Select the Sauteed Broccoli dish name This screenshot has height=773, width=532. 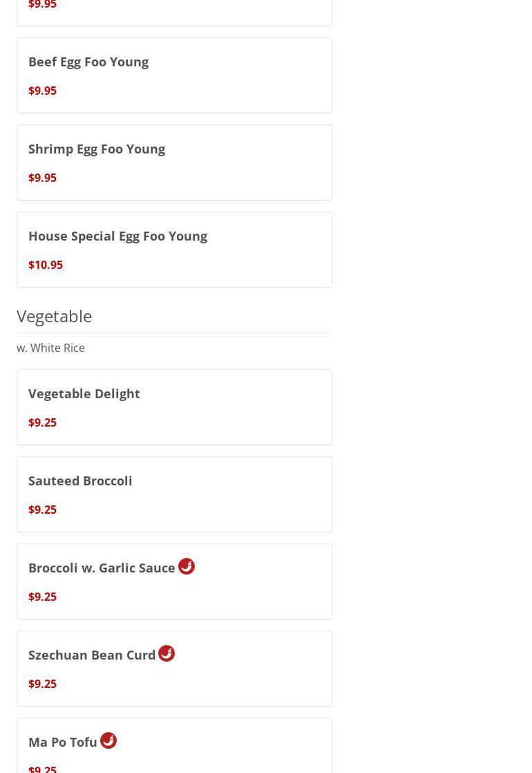tap(80, 481)
